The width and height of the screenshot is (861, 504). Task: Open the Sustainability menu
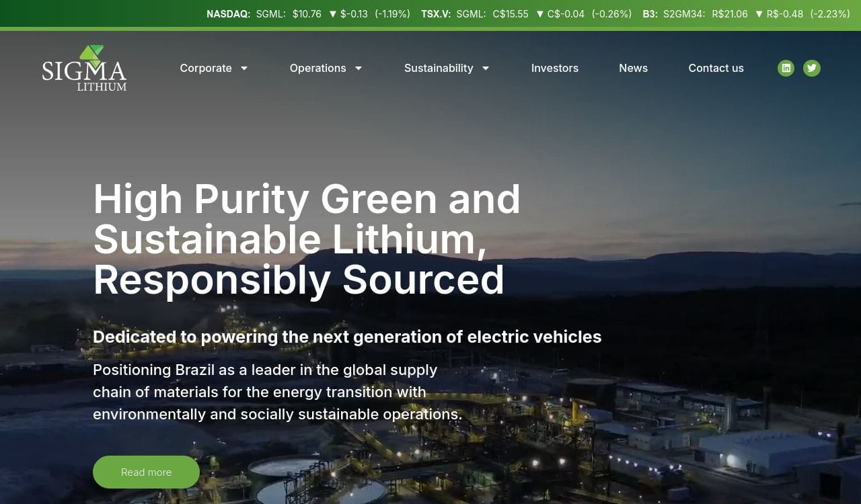439,68
